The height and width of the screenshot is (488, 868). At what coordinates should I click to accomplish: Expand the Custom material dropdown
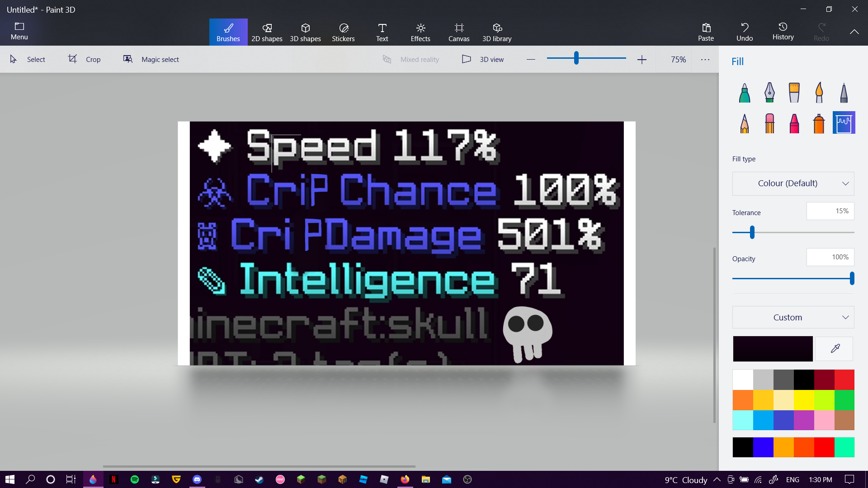point(793,317)
